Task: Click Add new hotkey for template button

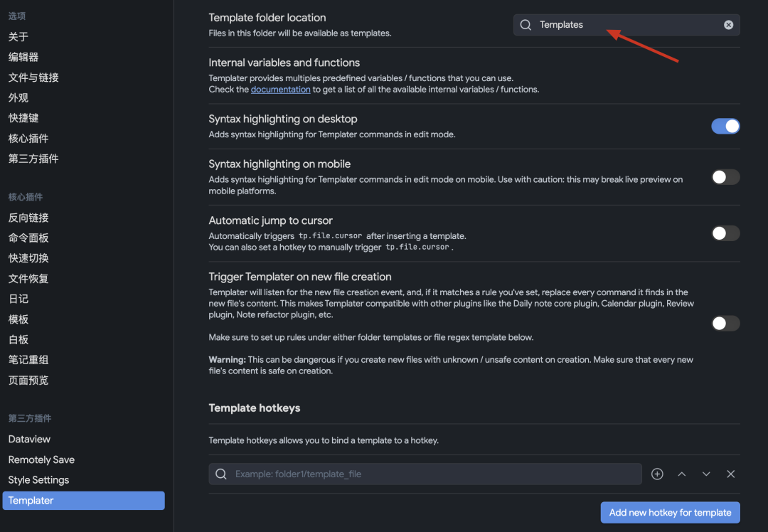Action: [x=670, y=513]
